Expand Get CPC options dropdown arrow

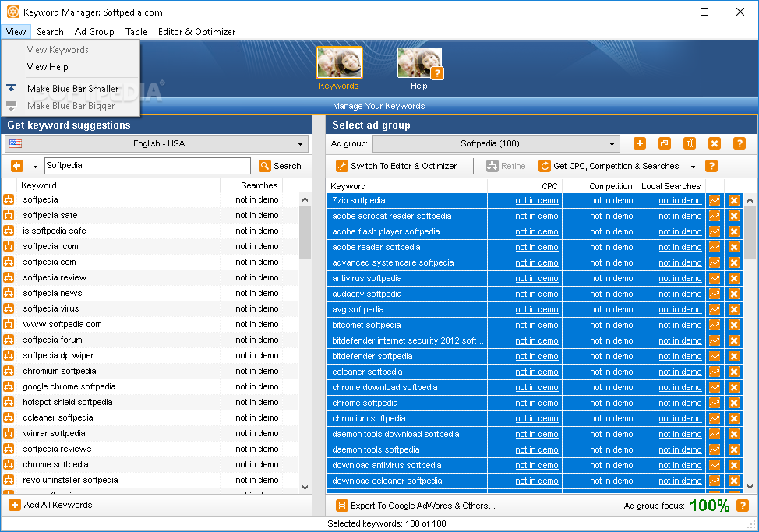coord(694,167)
